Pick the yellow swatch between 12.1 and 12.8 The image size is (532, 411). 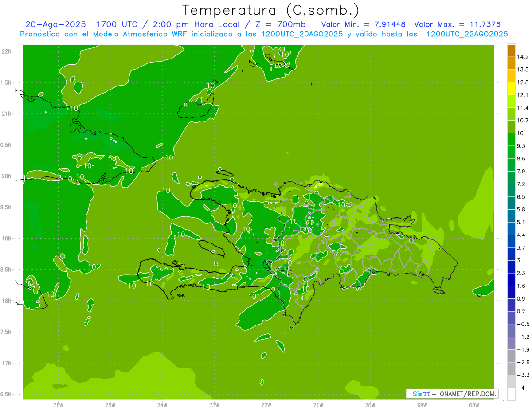[x=511, y=89]
